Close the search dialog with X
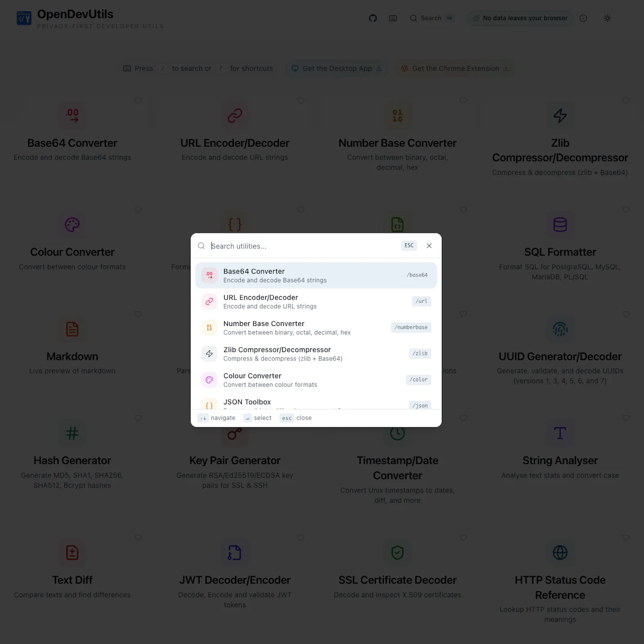The width and height of the screenshot is (644, 644). coord(429,246)
